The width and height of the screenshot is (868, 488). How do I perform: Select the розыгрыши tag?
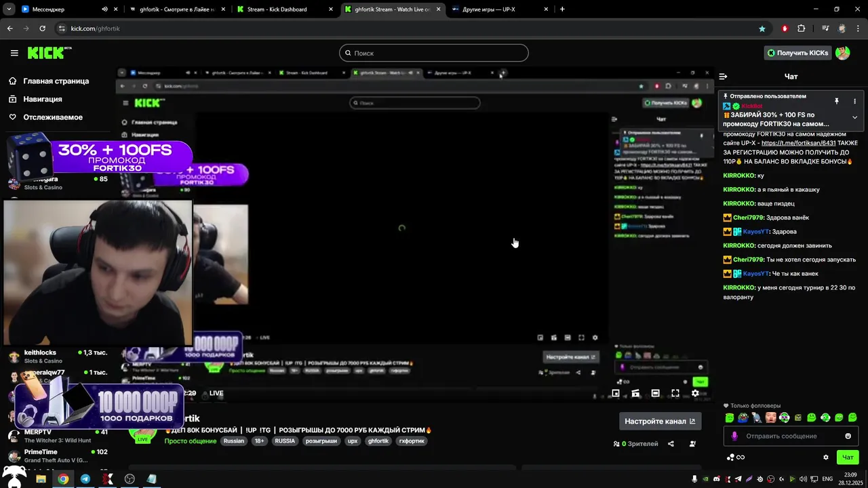(x=321, y=441)
